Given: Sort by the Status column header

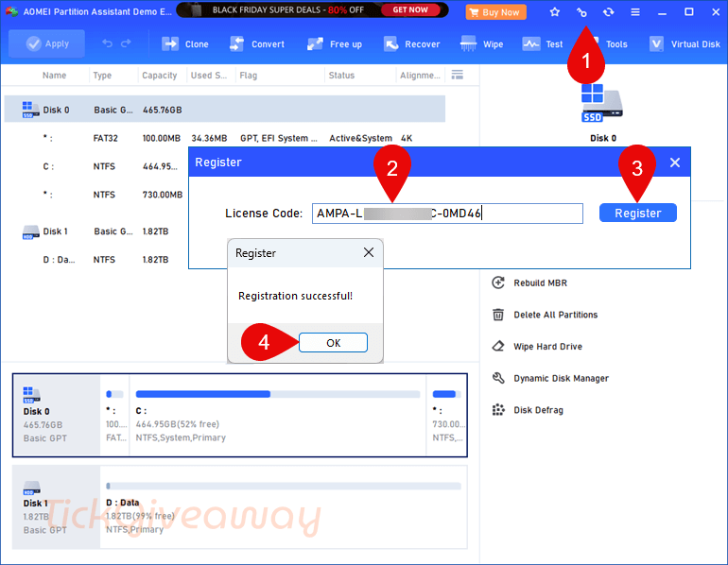Looking at the screenshot, I should (341, 76).
